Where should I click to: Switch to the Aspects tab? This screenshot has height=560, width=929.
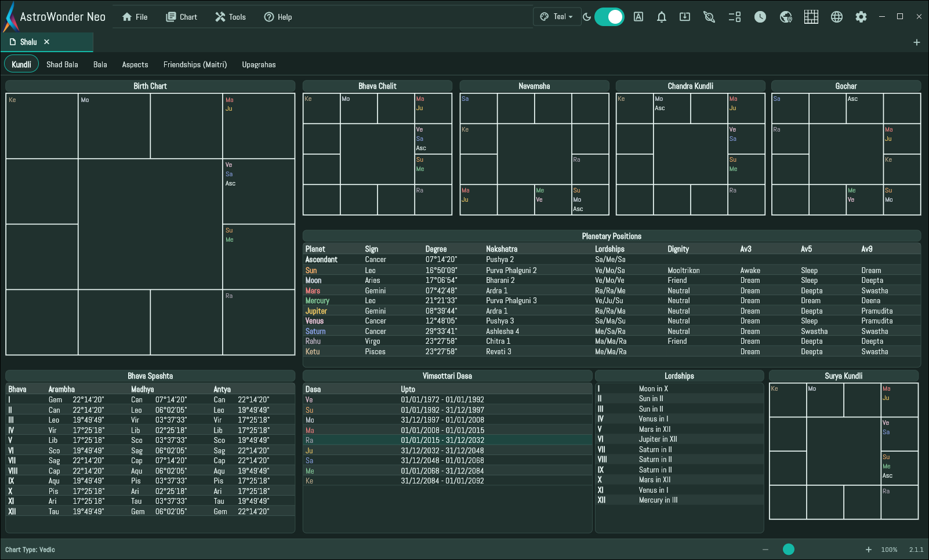[135, 64]
